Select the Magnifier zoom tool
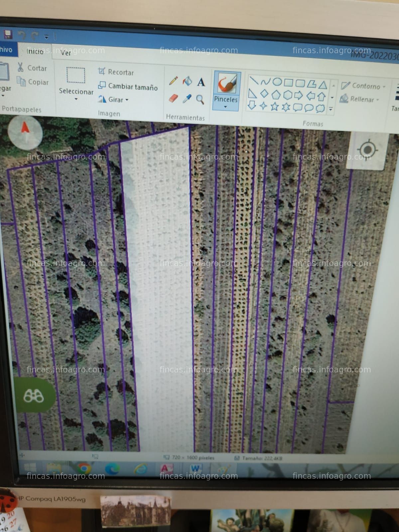 [200, 99]
